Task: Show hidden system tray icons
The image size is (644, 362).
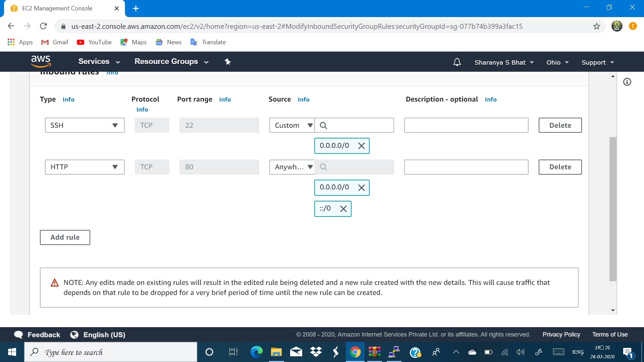Action: point(456,352)
